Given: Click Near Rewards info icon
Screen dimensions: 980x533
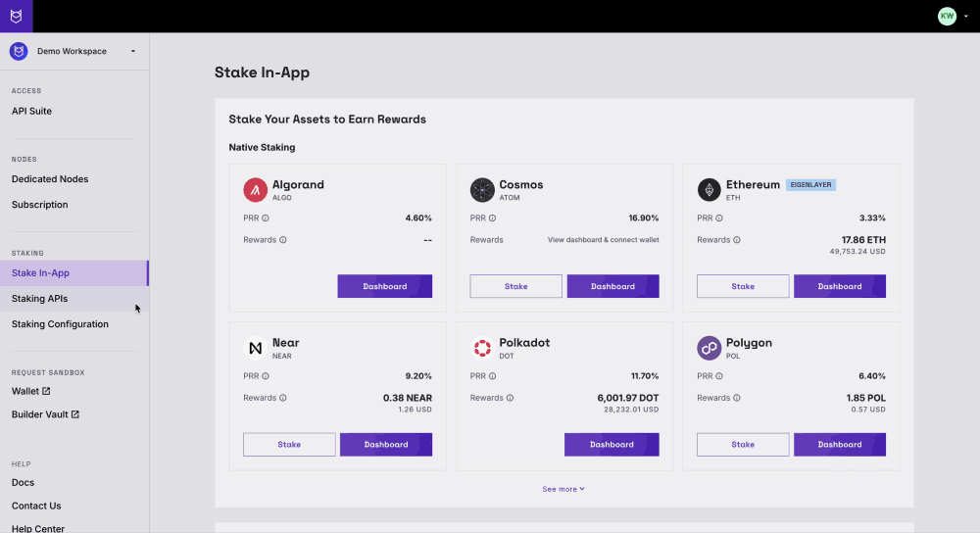Looking at the screenshot, I should click(283, 398).
